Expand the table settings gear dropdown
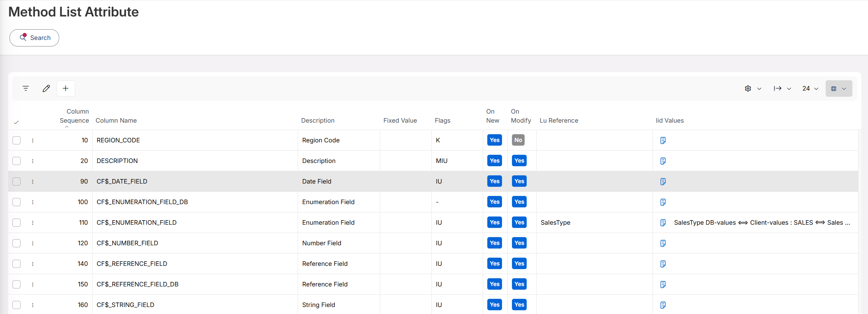The height and width of the screenshot is (314, 868). pyautogui.click(x=753, y=88)
